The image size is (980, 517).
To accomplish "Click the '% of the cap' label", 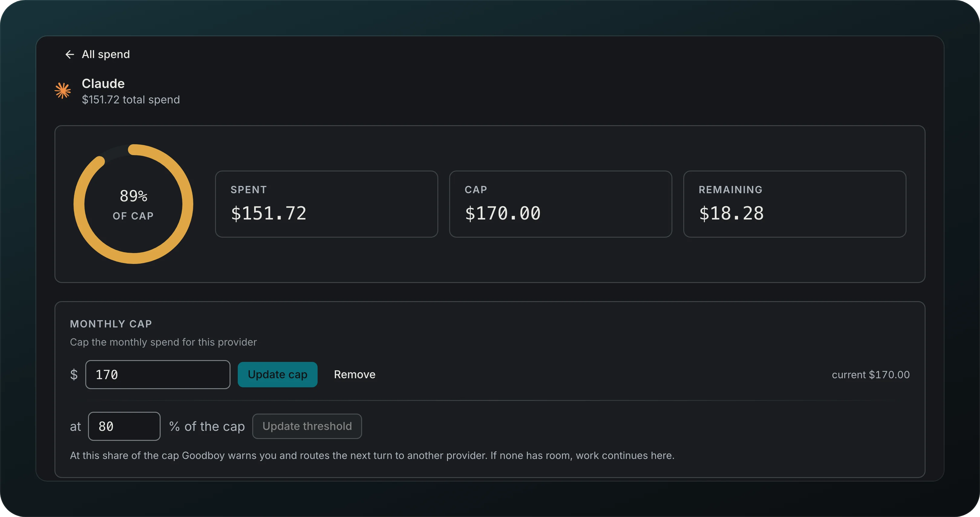I will pyautogui.click(x=207, y=427).
